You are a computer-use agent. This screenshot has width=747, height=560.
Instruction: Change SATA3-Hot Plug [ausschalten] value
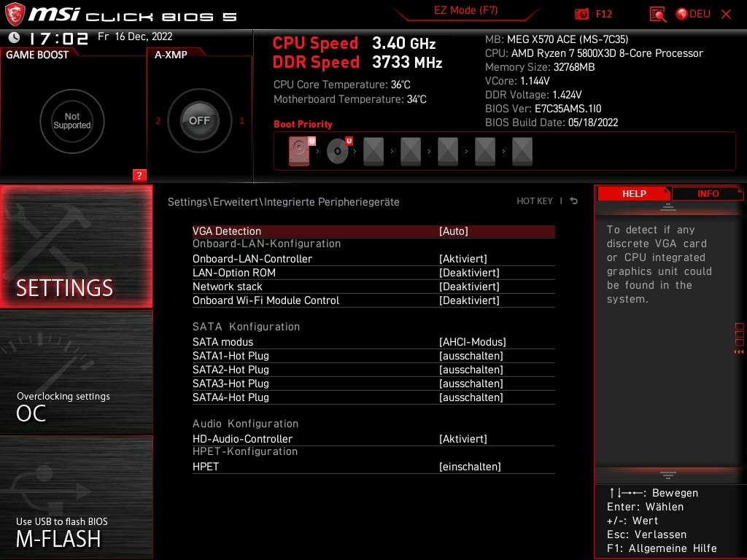[471, 384]
